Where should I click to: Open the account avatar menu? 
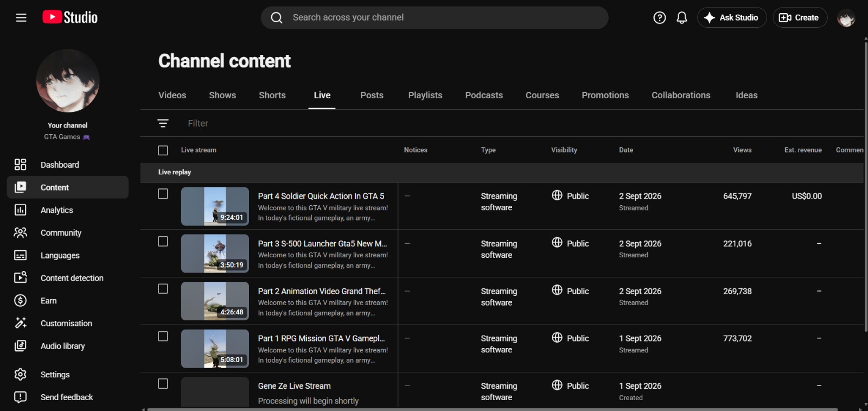coord(846,18)
